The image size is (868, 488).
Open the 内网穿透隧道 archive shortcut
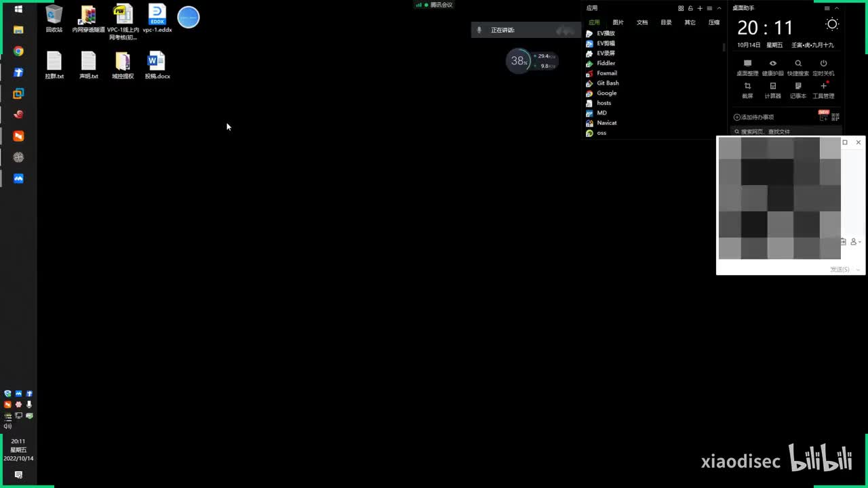pyautogui.click(x=88, y=19)
